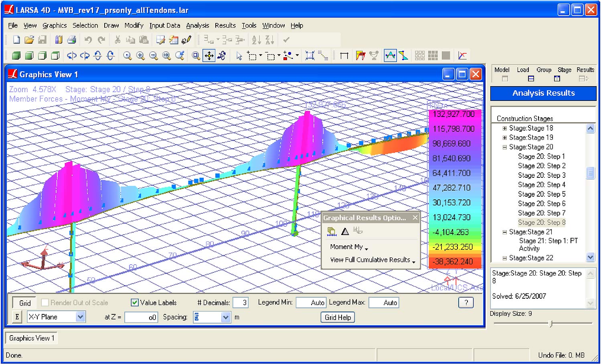Adjust the Display Size slider handle
The width and height of the screenshot is (601, 364).
click(551, 324)
